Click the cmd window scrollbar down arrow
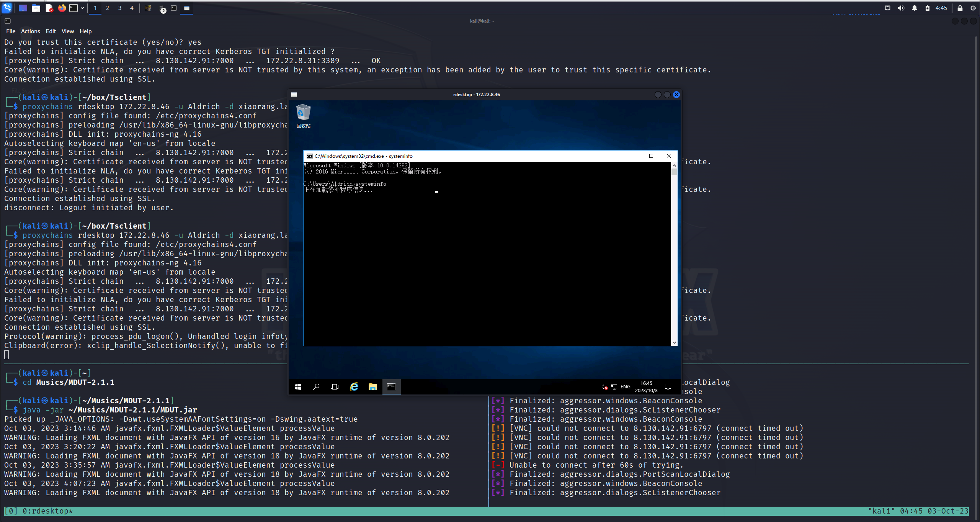Screen dimensions: 980x522 674,343
